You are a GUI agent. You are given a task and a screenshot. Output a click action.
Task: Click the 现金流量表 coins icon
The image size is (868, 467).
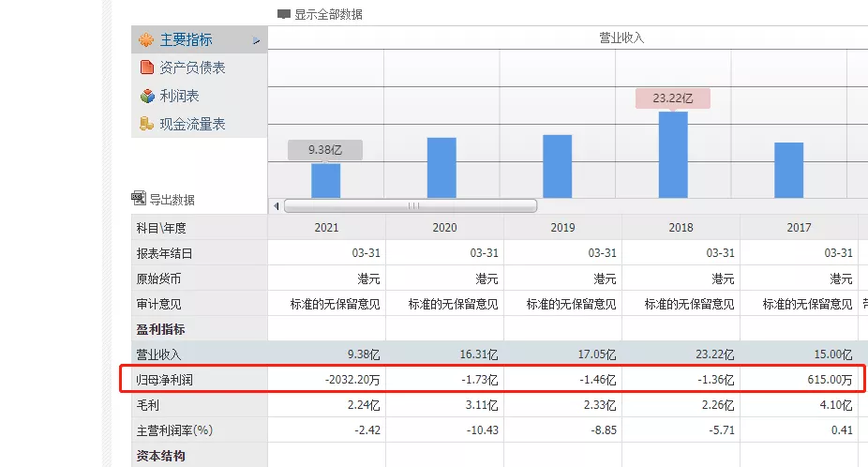(x=146, y=124)
